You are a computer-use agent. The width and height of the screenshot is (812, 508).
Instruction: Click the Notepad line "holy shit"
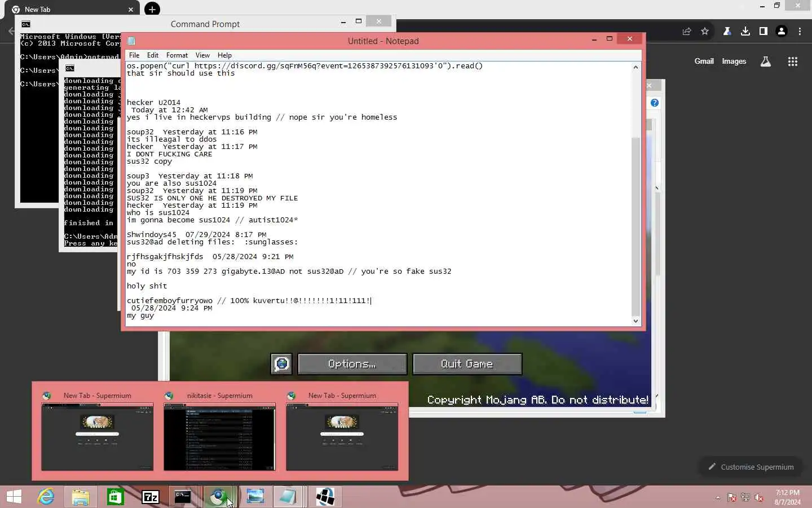(147, 286)
